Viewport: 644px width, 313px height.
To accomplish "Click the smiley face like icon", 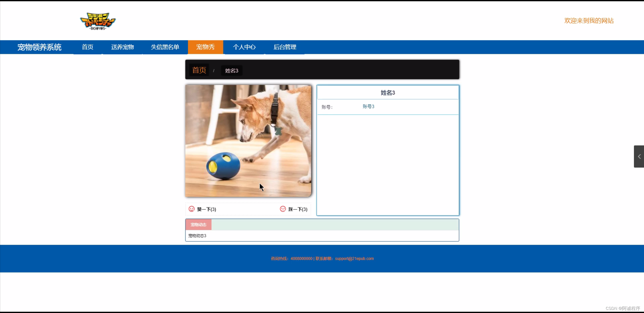I will pos(192,209).
